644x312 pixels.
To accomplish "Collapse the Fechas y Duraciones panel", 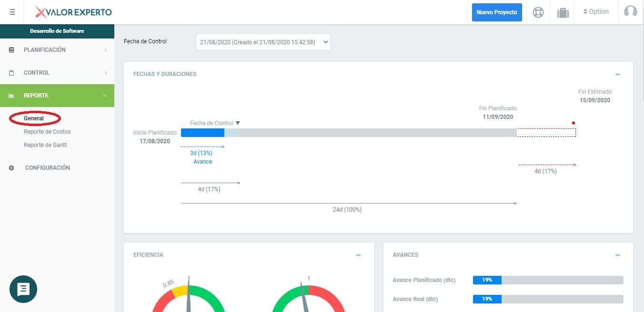I will pos(618,75).
